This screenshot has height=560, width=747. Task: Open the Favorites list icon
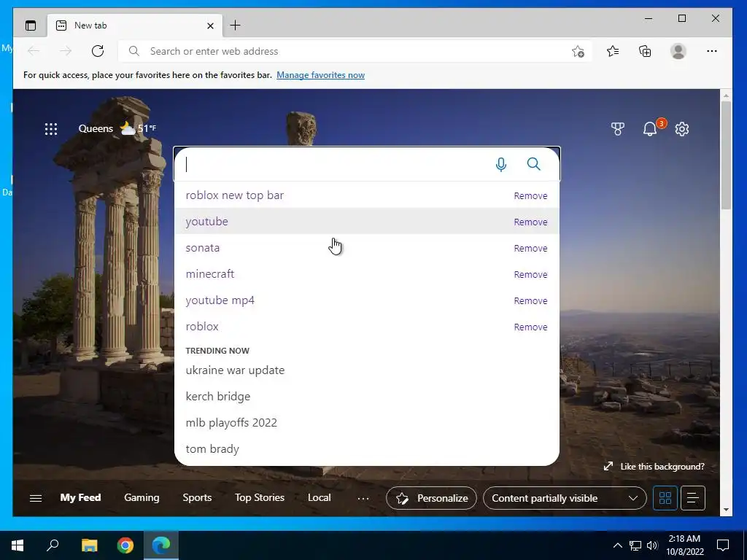pyautogui.click(x=613, y=51)
